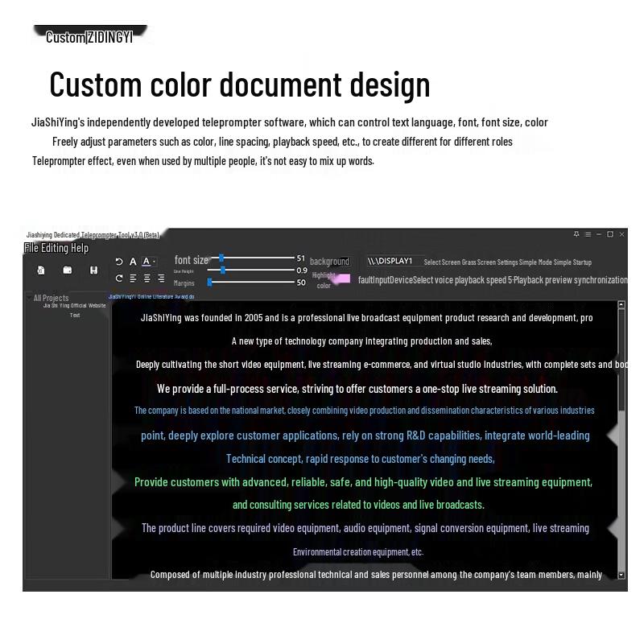Image resolution: width=644 pixels, height=644 pixels.
Task: Click the Simple Startup option
Action: tap(572, 262)
